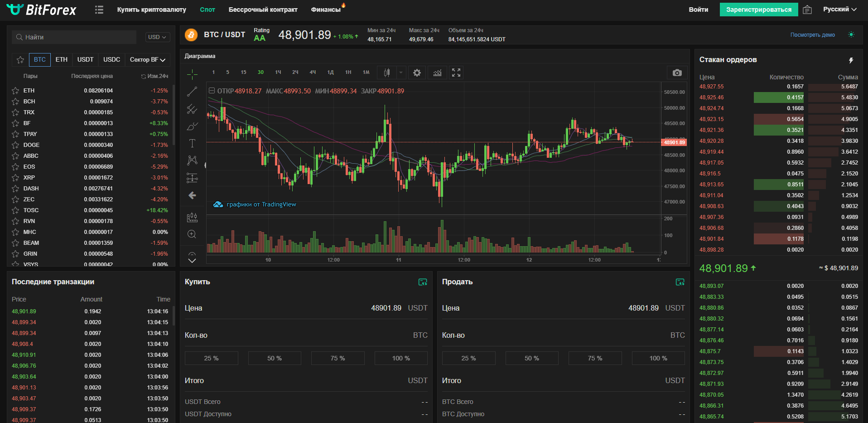Screen dimensions: 868x423
Task: Open the Посмотреть демо link
Action: 812,35
